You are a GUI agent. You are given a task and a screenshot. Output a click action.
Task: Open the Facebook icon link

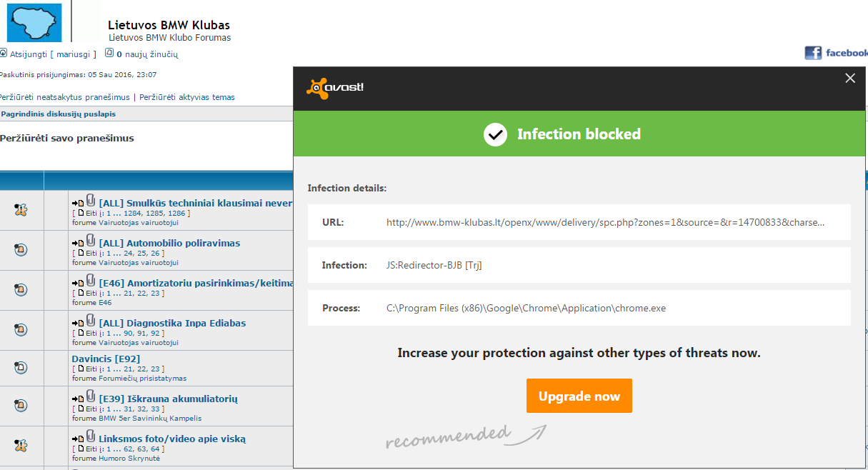point(813,53)
